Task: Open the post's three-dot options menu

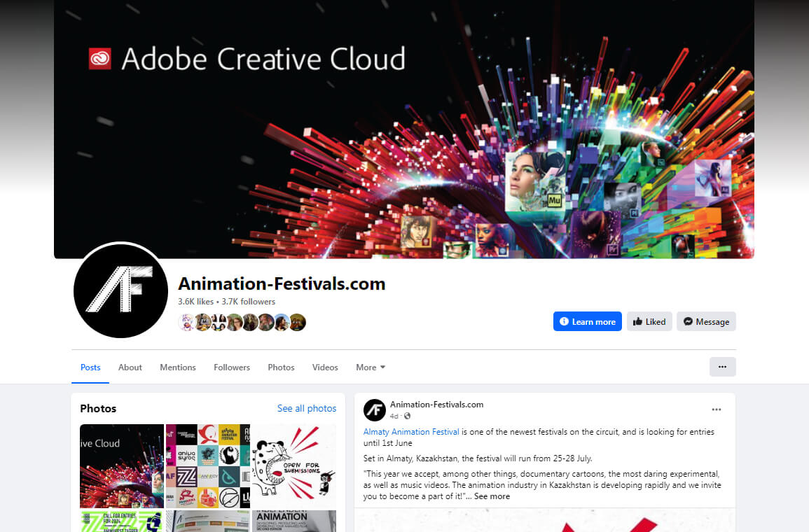Action: pyautogui.click(x=716, y=409)
